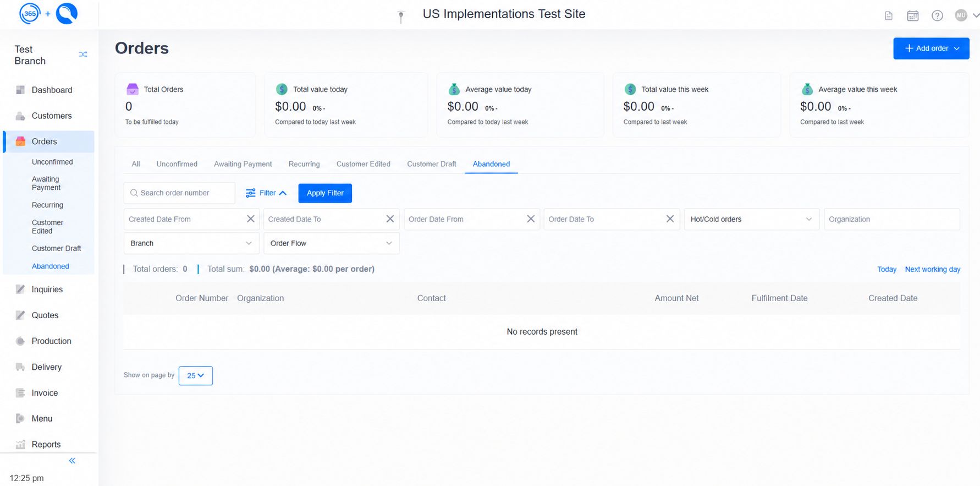Click the Total value this week dollar icon
This screenshot has height=486, width=980.
pyautogui.click(x=630, y=89)
